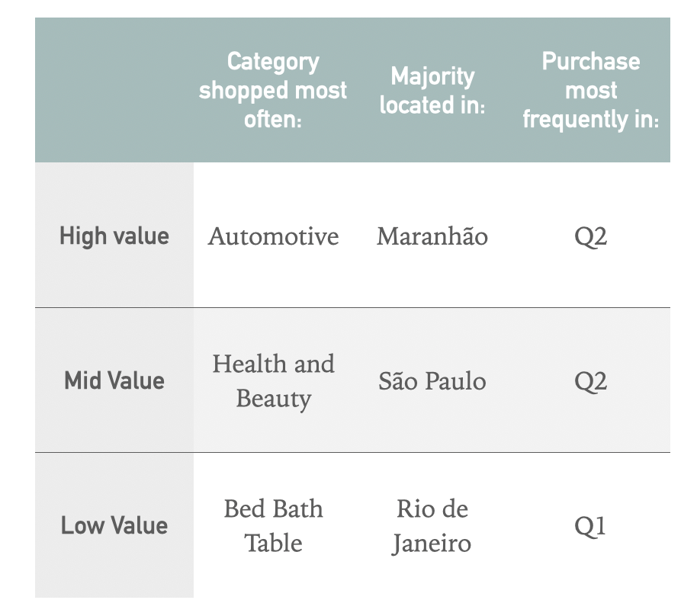
Task: Click the word "Beauty" in Mid Value row
Action: [x=273, y=399]
